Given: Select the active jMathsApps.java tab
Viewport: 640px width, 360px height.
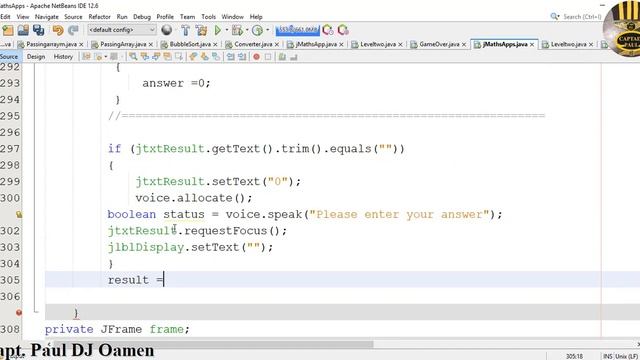Looking at the screenshot, I should click(505, 44).
